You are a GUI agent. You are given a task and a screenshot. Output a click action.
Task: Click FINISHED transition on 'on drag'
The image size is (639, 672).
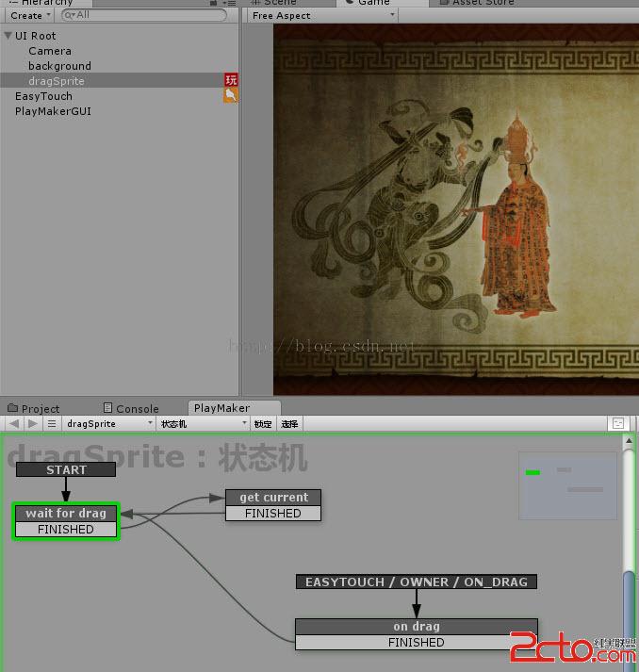tap(417, 642)
